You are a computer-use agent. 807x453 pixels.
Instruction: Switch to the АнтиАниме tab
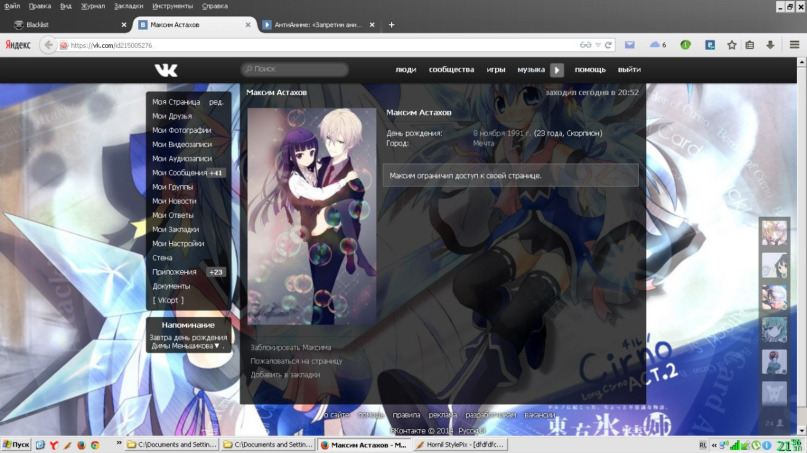pos(318,25)
